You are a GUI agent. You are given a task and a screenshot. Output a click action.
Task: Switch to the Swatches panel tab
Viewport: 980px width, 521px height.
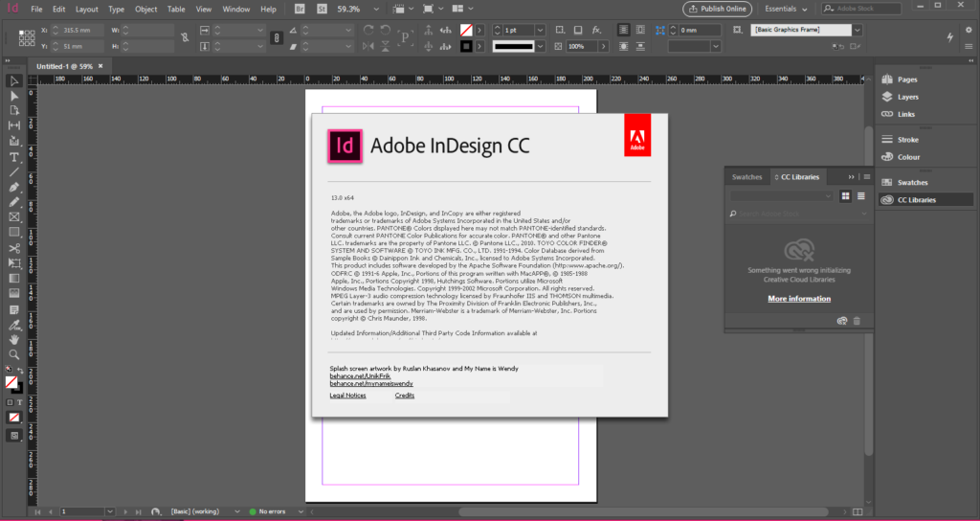746,177
